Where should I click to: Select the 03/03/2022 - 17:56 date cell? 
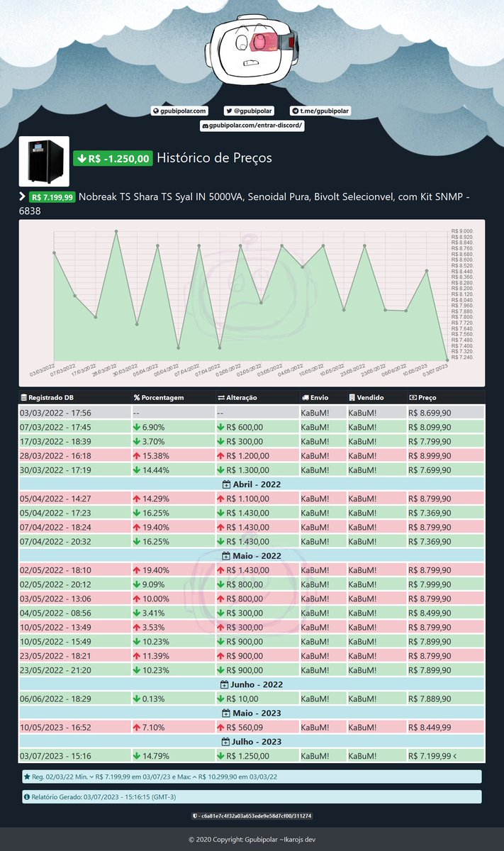point(74,413)
